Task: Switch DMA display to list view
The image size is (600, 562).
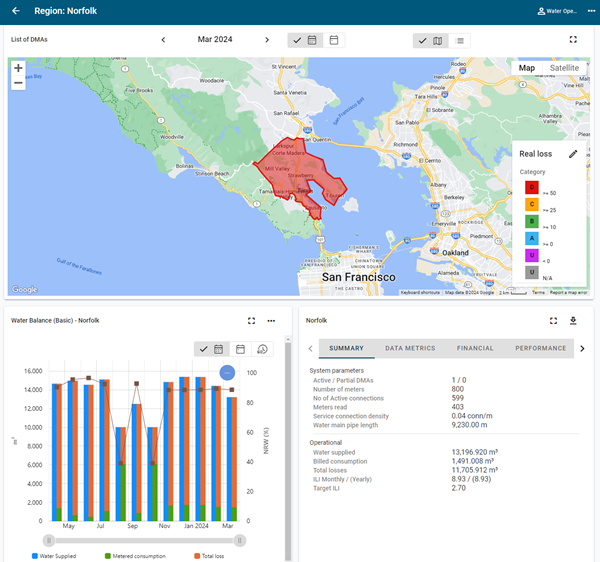Action: (460, 41)
